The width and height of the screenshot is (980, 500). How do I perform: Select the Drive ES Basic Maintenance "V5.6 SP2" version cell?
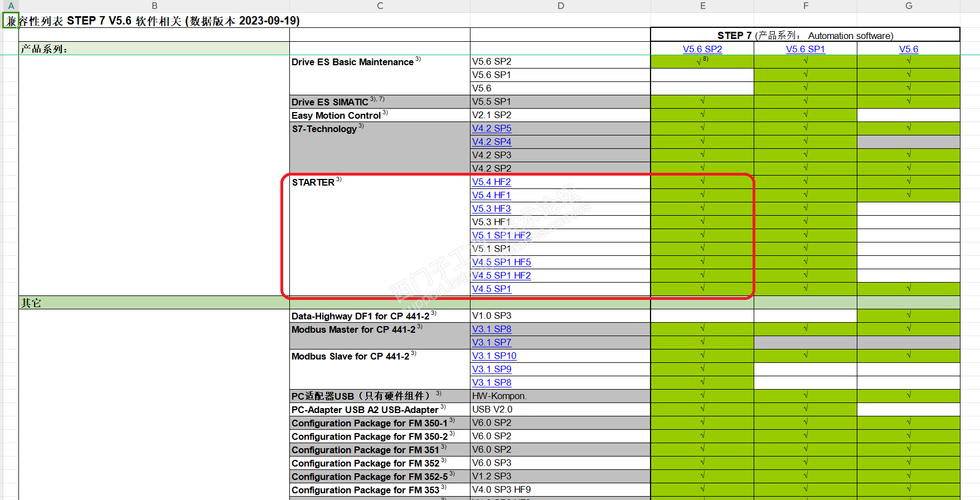[x=561, y=61]
